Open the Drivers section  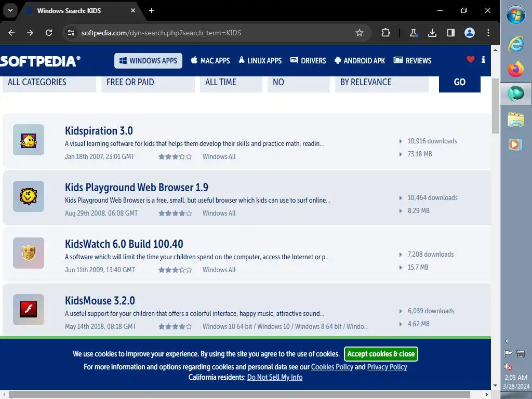(308, 61)
